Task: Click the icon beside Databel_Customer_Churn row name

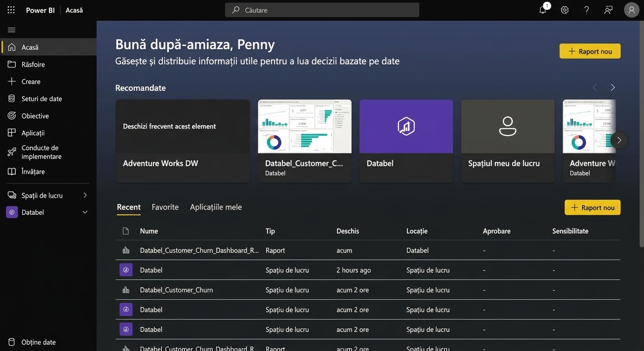Action: [x=126, y=290]
